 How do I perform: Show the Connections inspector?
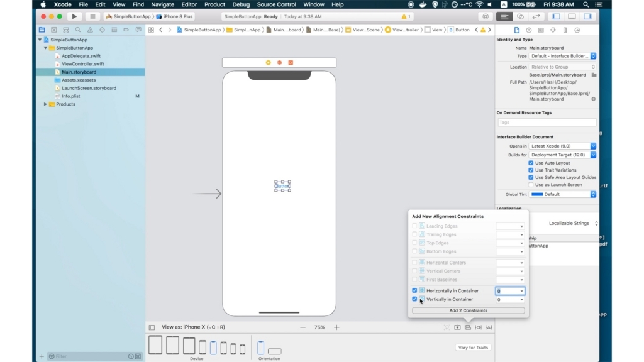click(x=577, y=30)
